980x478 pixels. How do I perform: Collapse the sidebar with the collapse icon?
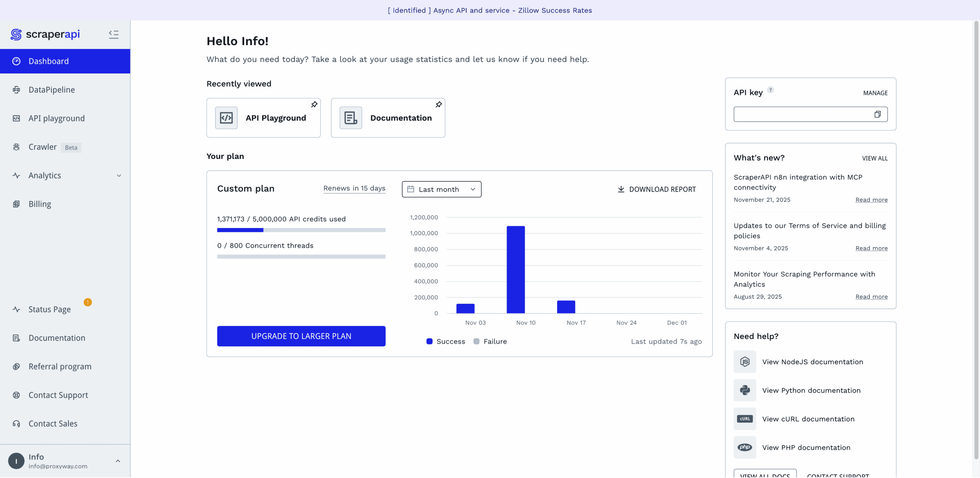coord(113,34)
